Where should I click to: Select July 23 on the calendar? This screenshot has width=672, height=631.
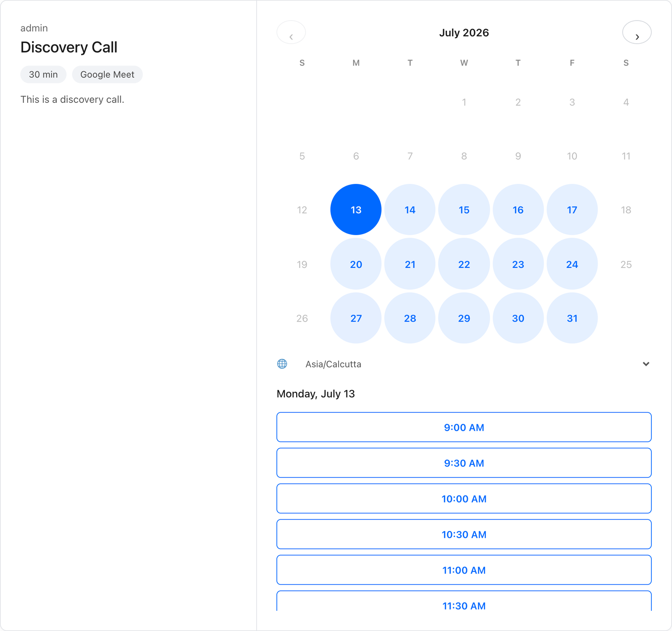[x=518, y=264]
